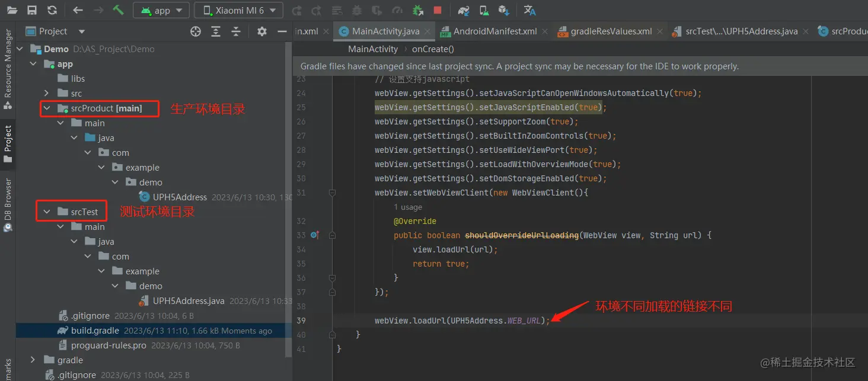Screen dimensions: 868x381
Task: Click the override gutter icon on line 33
Action: point(315,235)
